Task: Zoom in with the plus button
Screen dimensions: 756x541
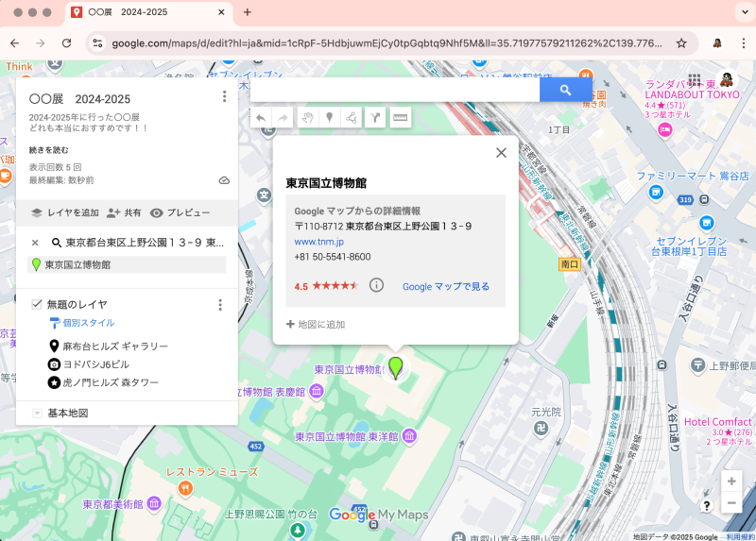Action: click(731, 482)
